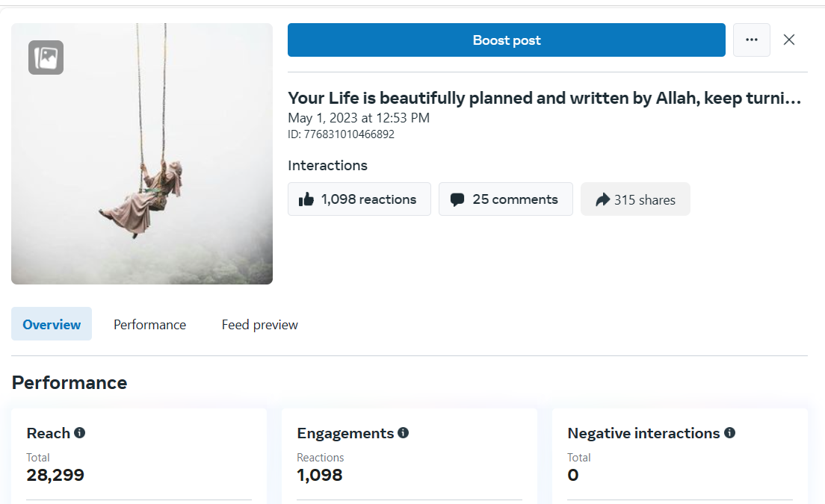Open the Performance tab

[149, 325]
